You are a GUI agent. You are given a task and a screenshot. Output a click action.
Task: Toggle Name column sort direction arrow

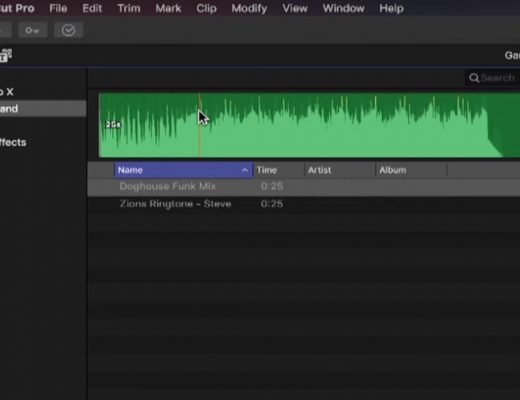(245, 170)
